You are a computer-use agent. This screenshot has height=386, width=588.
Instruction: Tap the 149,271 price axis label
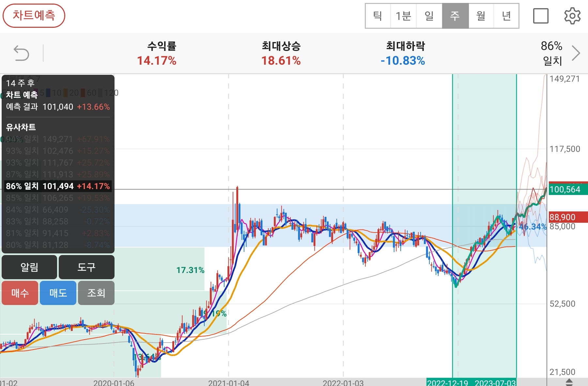pyautogui.click(x=565, y=79)
